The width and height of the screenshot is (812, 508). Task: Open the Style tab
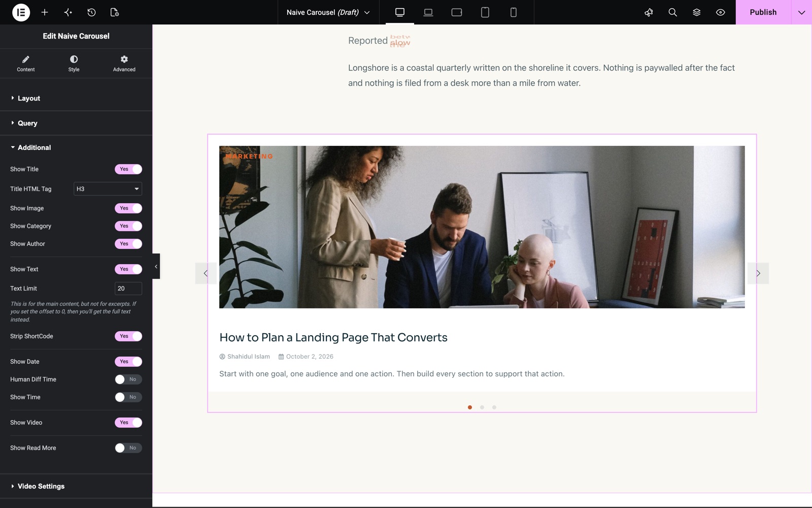(74, 63)
